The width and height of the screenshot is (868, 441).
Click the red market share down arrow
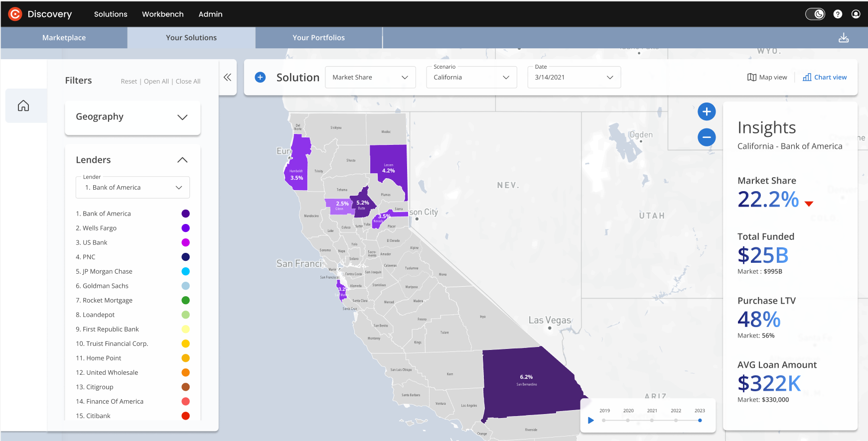tap(809, 204)
